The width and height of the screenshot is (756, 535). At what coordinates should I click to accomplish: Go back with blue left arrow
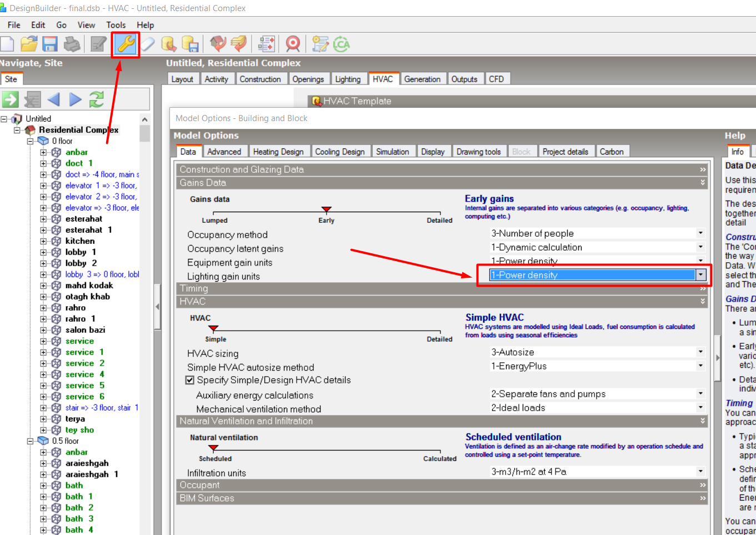pos(54,99)
